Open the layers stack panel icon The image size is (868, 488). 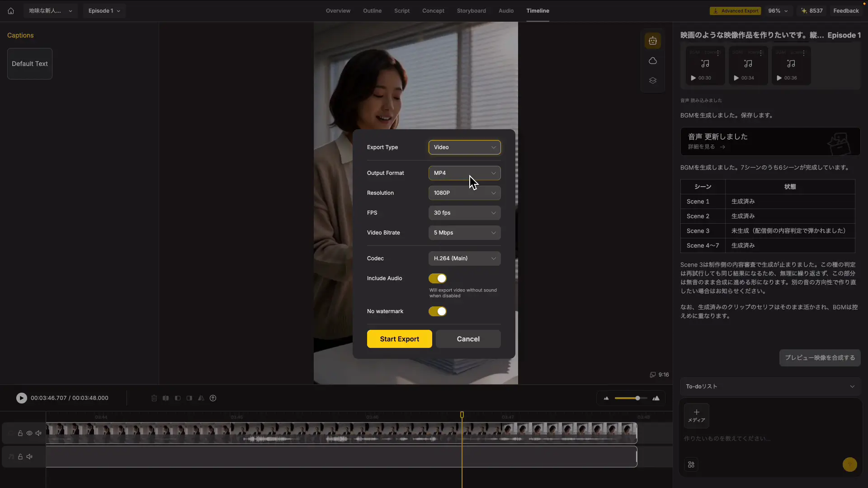tap(653, 80)
